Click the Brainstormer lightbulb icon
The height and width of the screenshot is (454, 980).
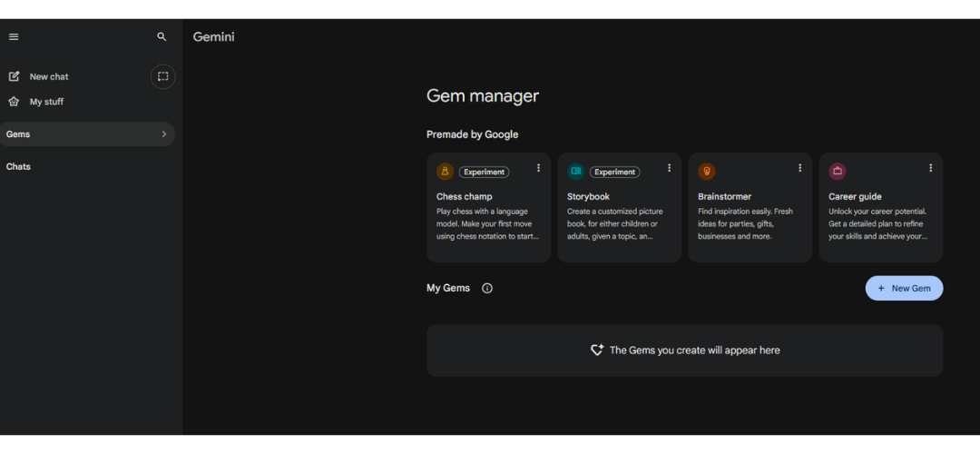coord(707,172)
